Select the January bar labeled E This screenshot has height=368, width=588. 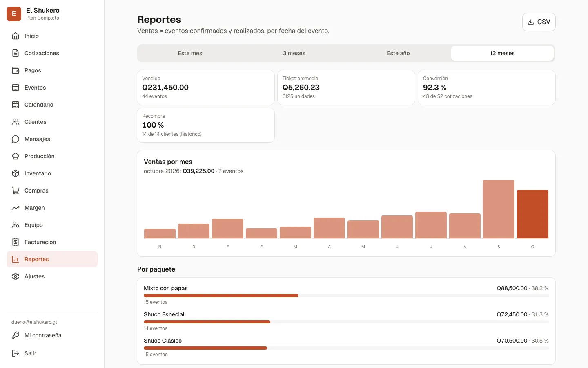[x=227, y=229]
